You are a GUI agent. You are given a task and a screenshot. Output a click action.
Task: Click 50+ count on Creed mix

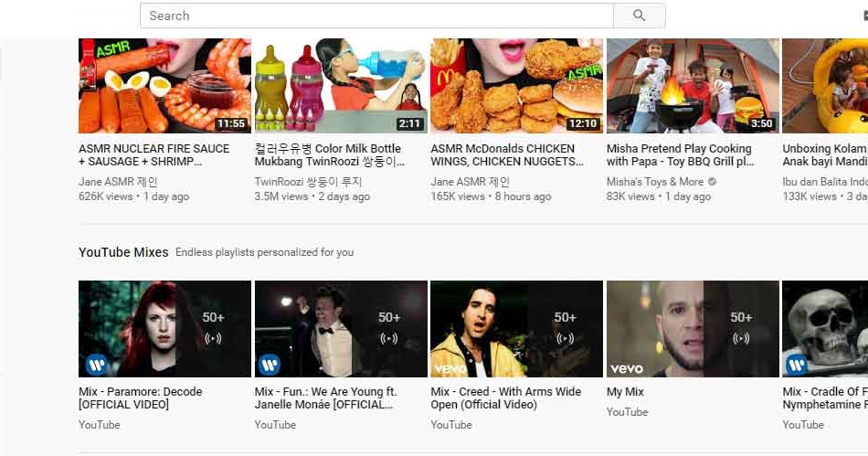(x=566, y=318)
